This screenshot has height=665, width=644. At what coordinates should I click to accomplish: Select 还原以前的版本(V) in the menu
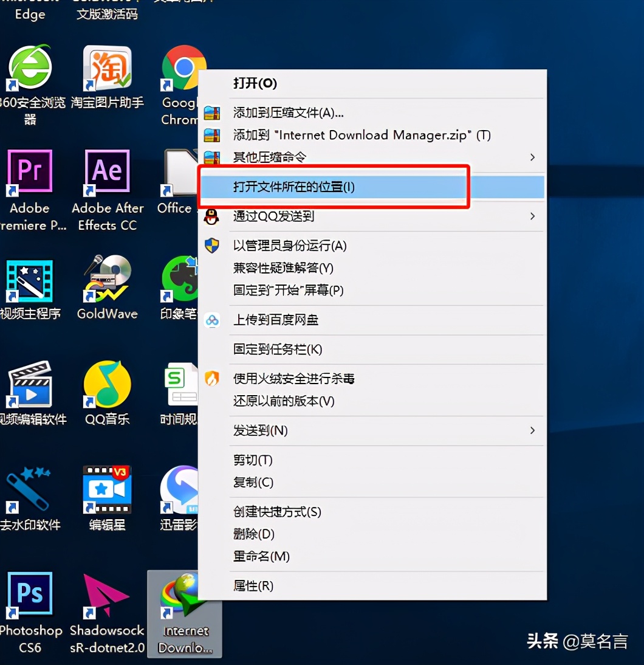(x=284, y=401)
